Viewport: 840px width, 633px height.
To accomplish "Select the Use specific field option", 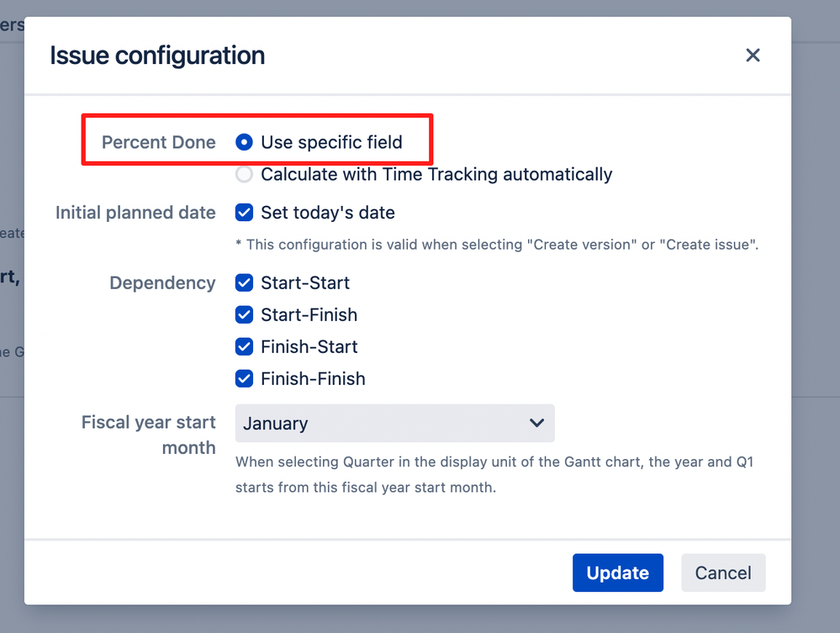I will [x=244, y=142].
